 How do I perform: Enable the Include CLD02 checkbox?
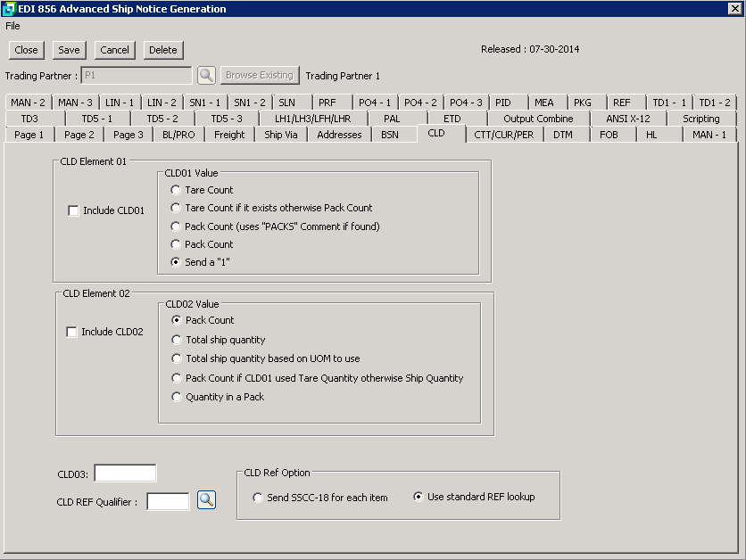[72, 333]
